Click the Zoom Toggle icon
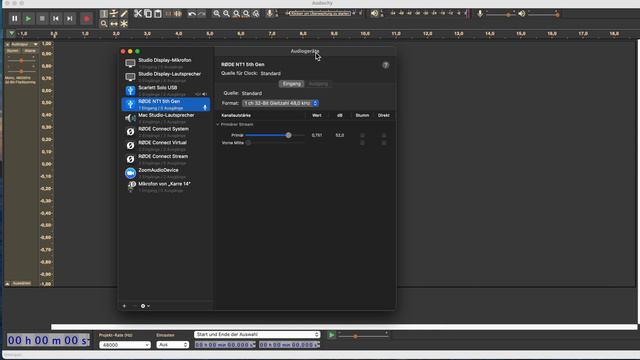Viewport: 640px width, 360px height. tap(256, 14)
